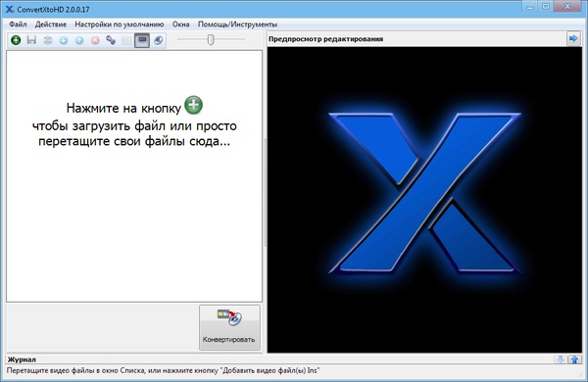Image resolution: width=588 pixels, height=382 pixels.
Task: Click the burn disc toolbar icon
Action: click(x=158, y=40)
